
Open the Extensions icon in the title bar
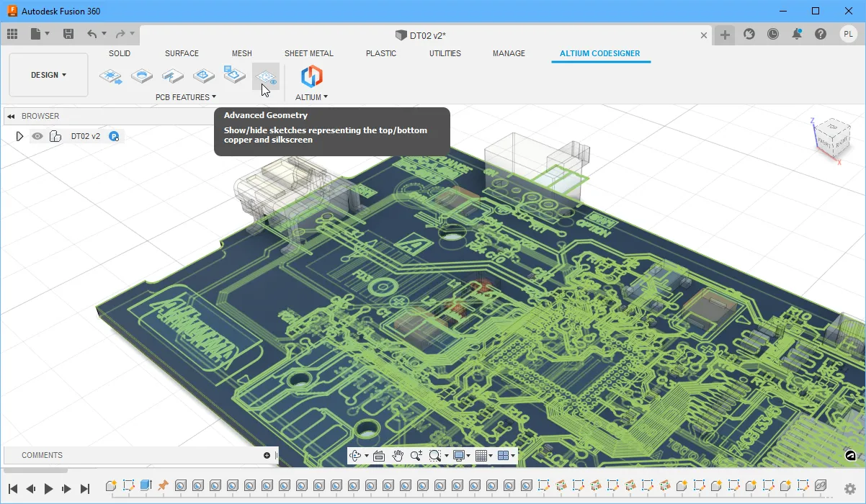pyautogui.click(x=749, y=34)
